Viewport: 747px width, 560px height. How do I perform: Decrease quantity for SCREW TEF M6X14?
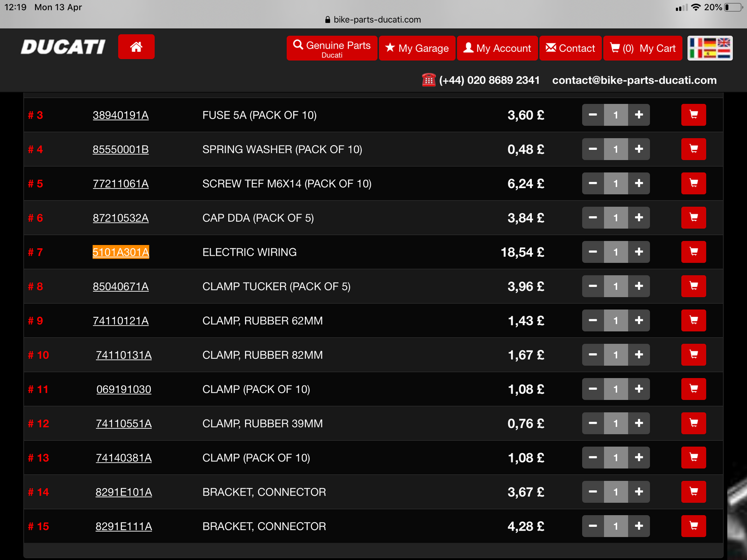point(593,183)
